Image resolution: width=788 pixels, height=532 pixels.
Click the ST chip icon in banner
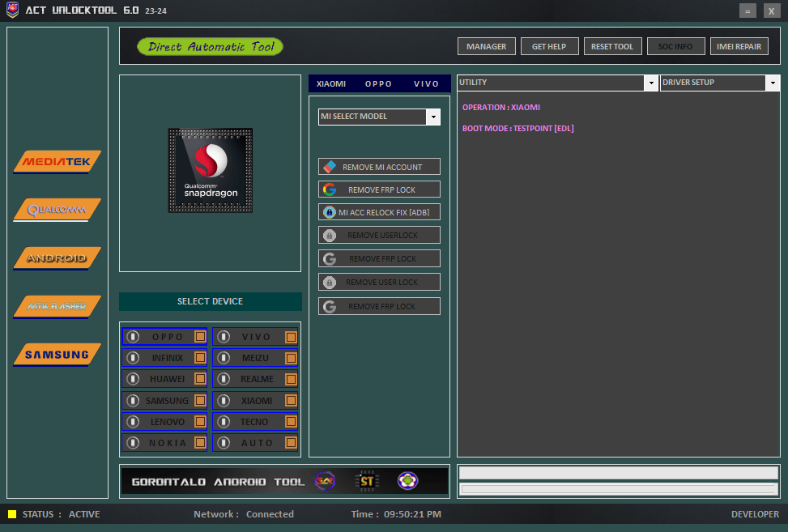pos(367,481)
